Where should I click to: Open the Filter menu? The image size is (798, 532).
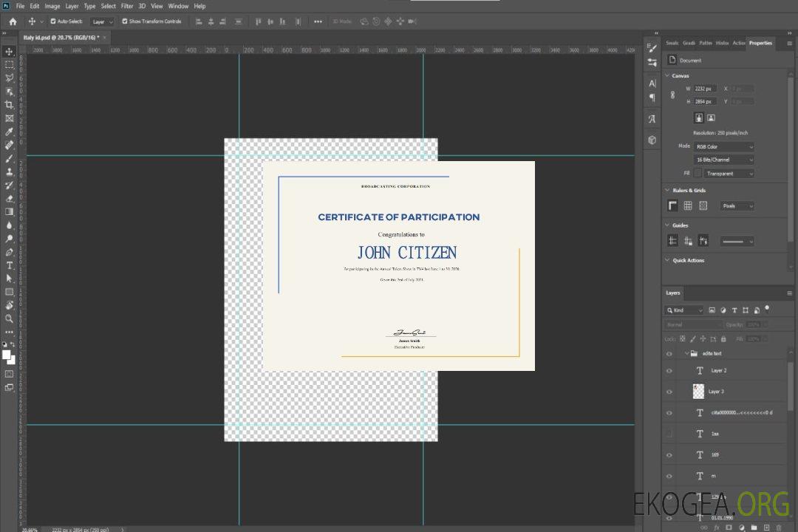[127, 6]
